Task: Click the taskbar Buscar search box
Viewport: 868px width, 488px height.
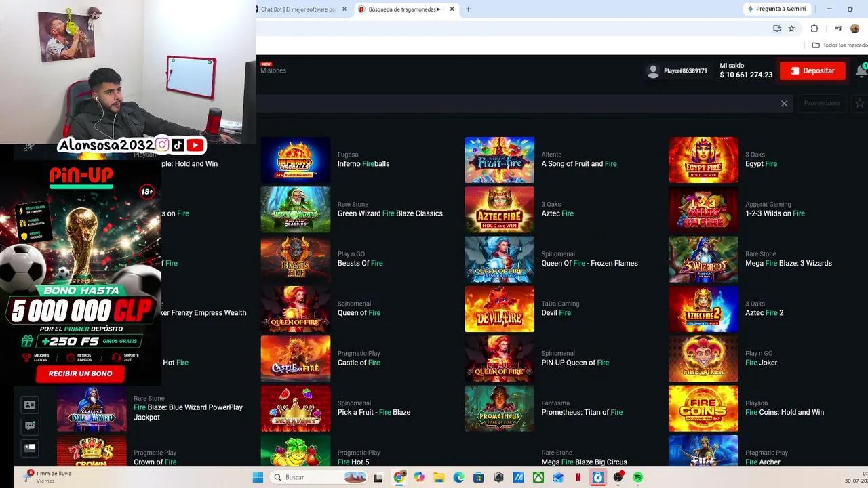Action: [319, 477]
